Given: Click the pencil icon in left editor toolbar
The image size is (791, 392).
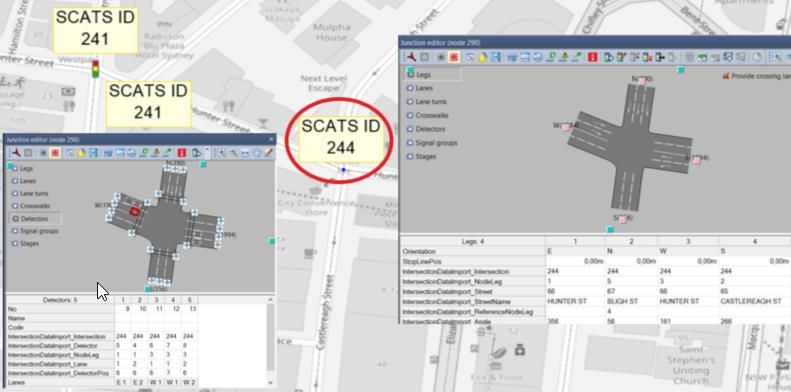Looking at the screenshot, I should tap(269, 152).
